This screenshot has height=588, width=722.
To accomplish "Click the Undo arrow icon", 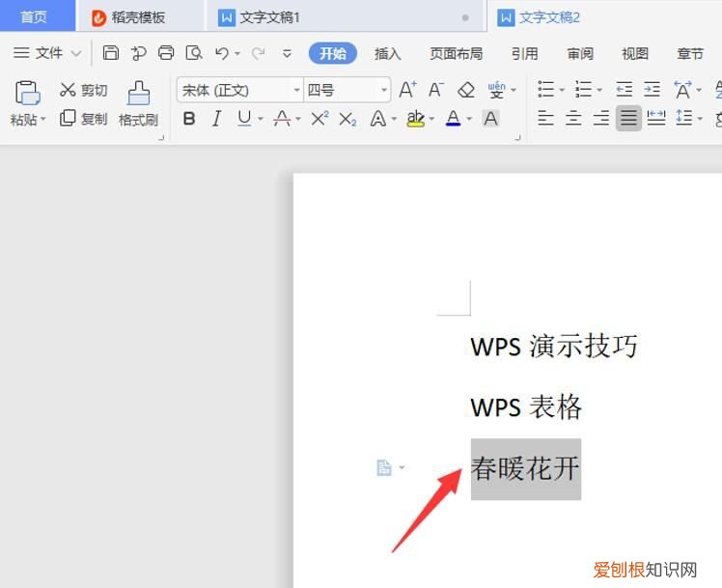I will point(222,53).
